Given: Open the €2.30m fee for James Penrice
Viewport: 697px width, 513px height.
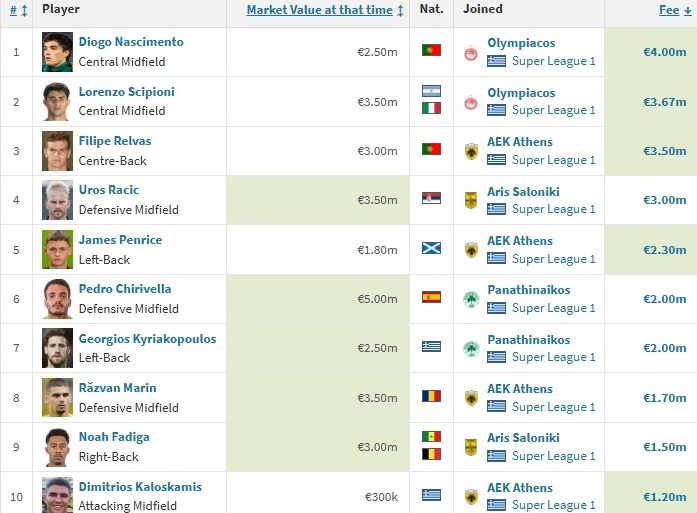Looking at the screenshot, I should (664, 250).
